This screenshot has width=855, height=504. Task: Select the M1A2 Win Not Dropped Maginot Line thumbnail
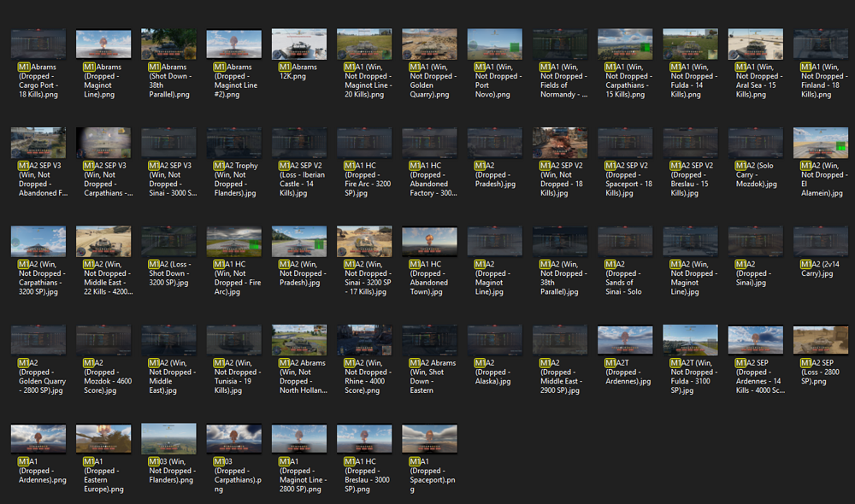pyautogui.click(x=690, y=242)
